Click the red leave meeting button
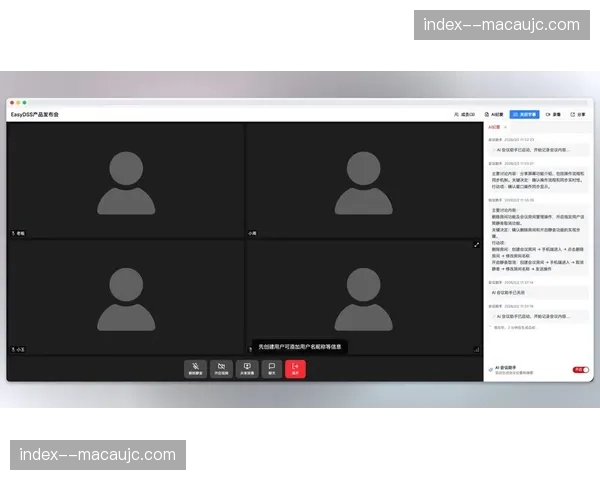Image resolution: width=600 pixels, height=480 pixels. click(295, 368)
